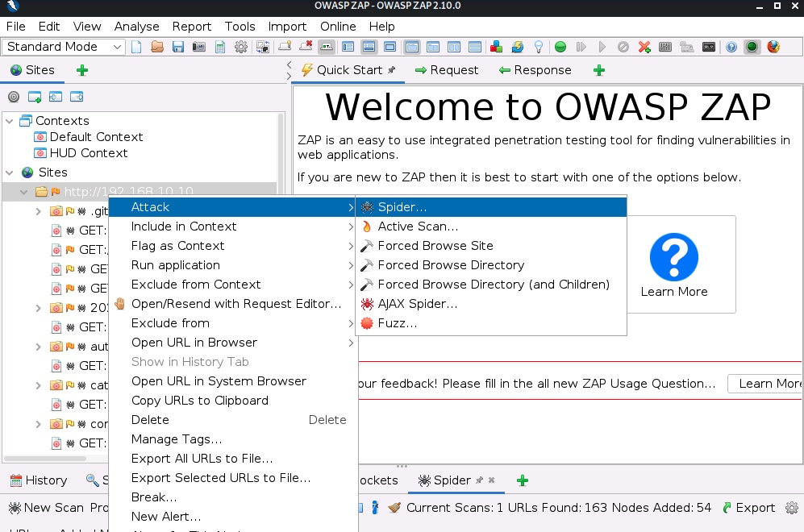Open Spider options gear at bottom right
804x532 pixels.
[x=792, y=508]
